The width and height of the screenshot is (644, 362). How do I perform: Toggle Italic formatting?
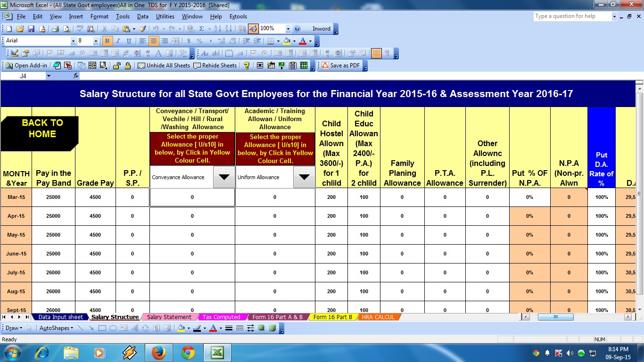(118, 41)
